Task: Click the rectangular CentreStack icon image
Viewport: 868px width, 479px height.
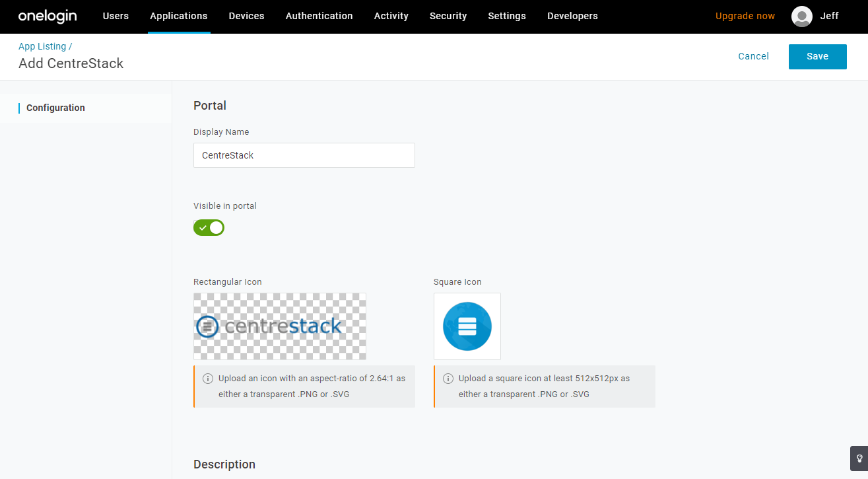Action: 280,326
